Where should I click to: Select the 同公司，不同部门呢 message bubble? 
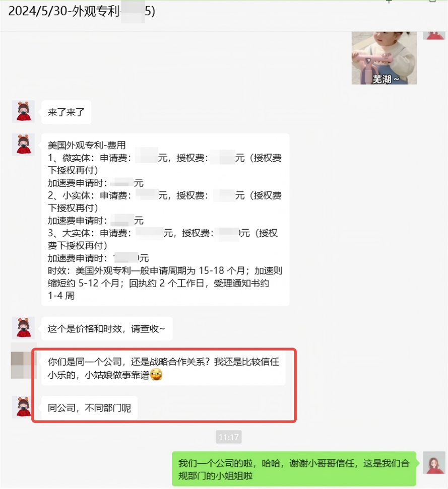tap(89, 408)
